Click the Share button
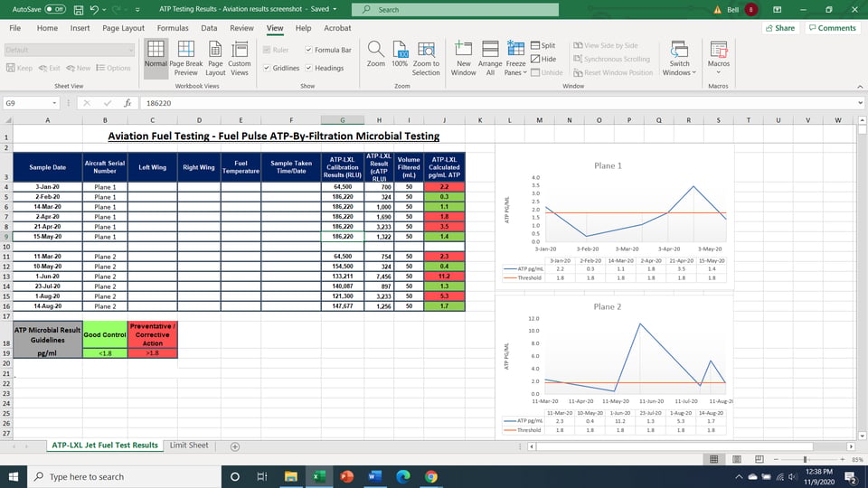This screenshot has width=868, height=488. pos(780,28)
